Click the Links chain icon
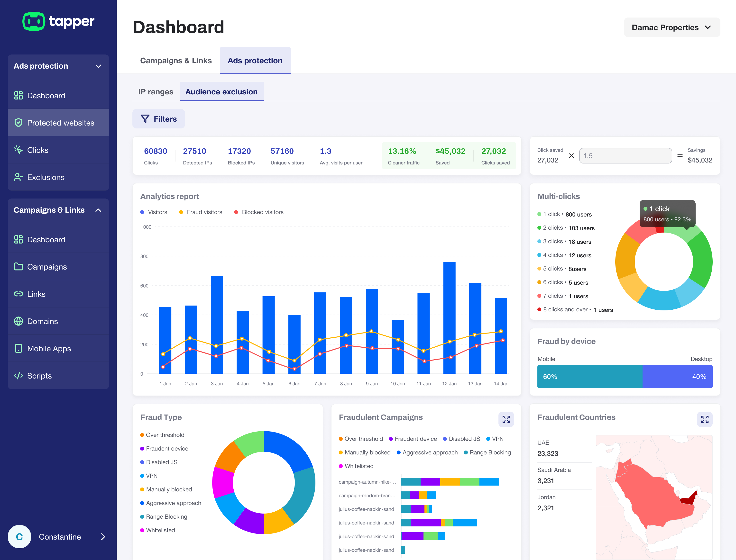This screenshot has width=736, height=560. 18,294
